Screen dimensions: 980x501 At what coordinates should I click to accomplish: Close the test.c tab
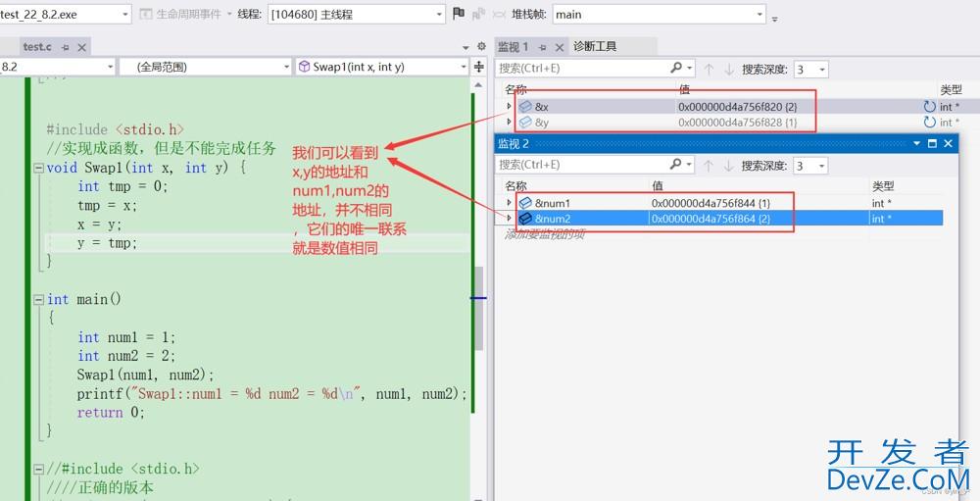(82, 47)
